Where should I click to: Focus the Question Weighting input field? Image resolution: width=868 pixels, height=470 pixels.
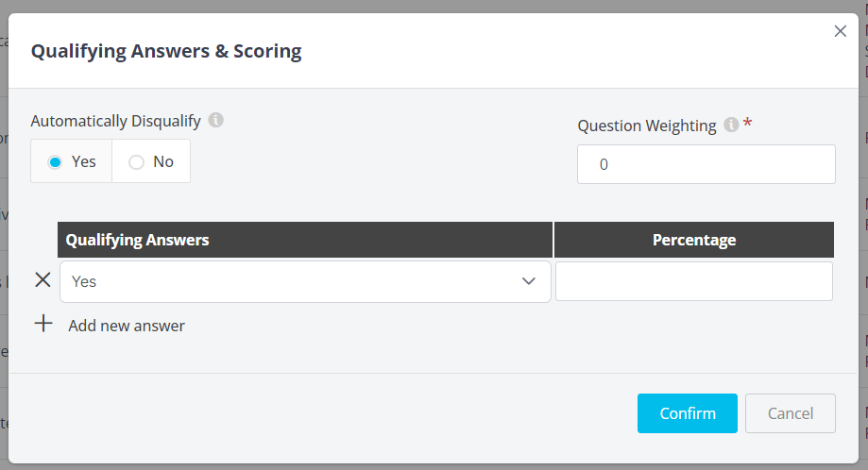click(x=706, y=164)
